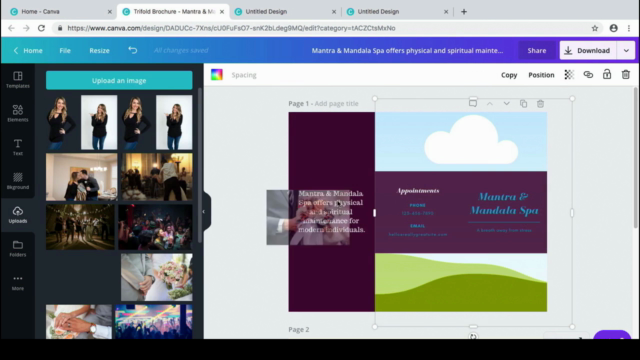Click the Download button

point(588,50)
